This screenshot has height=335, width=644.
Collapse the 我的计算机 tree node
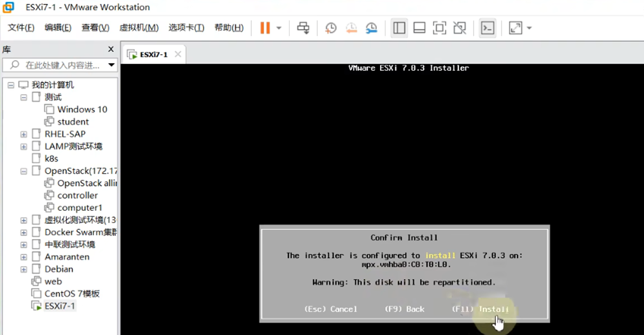tap(11, 85)
